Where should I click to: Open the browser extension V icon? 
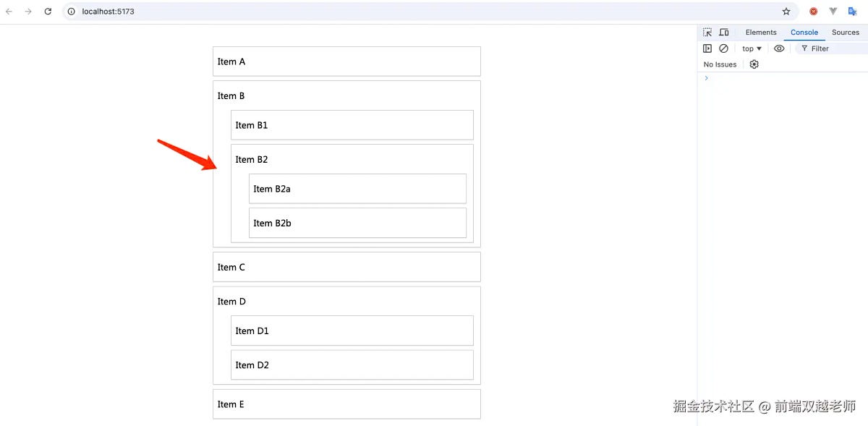(833, 11)
